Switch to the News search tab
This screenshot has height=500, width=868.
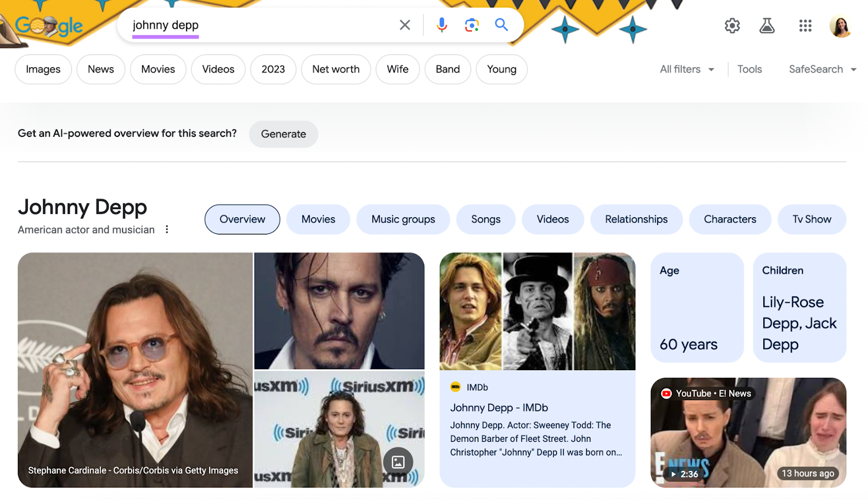click(x=100, y=69)
